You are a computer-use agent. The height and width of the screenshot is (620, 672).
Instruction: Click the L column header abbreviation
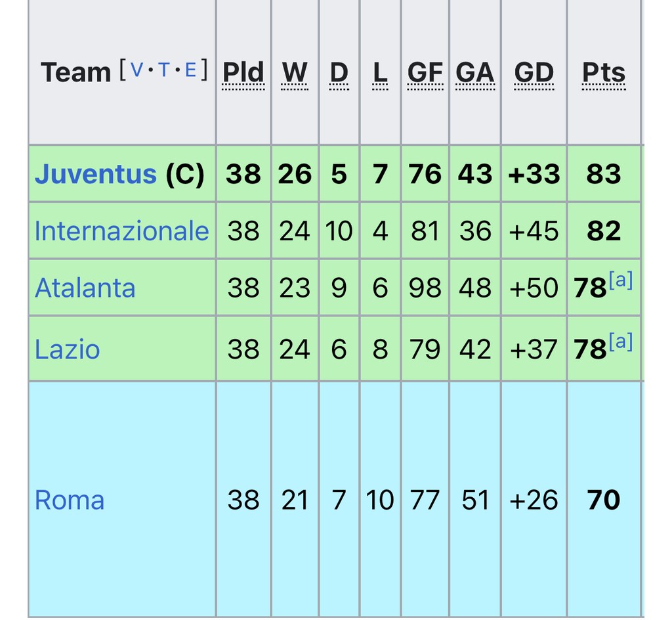[380, 72]
